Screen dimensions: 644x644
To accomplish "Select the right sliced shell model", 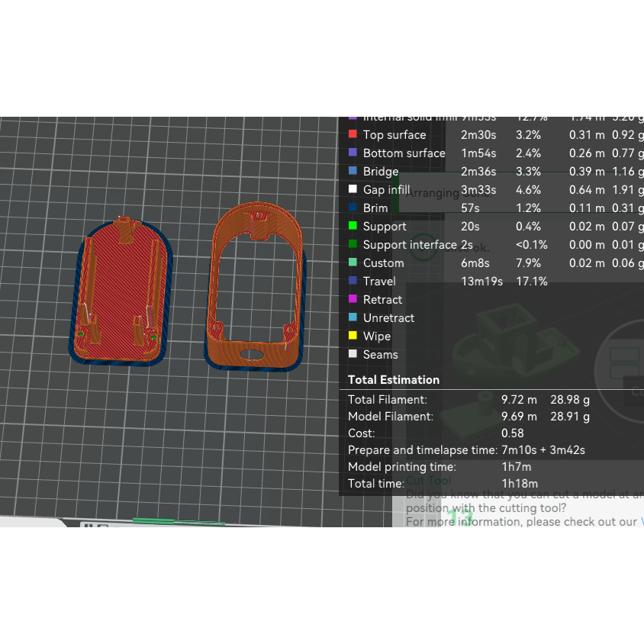I will pyautogui.click(x=255, y=286).
